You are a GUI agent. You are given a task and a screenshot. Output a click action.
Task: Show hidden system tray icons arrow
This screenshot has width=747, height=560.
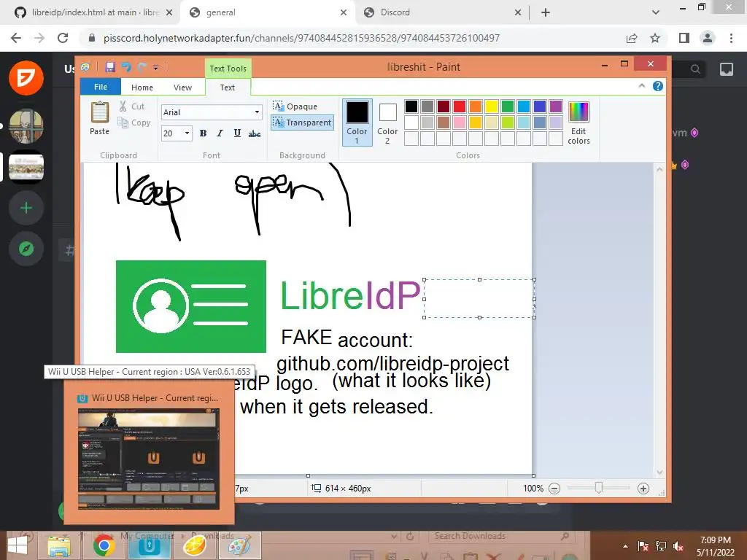pyautogui.click(x=625, y=546)
